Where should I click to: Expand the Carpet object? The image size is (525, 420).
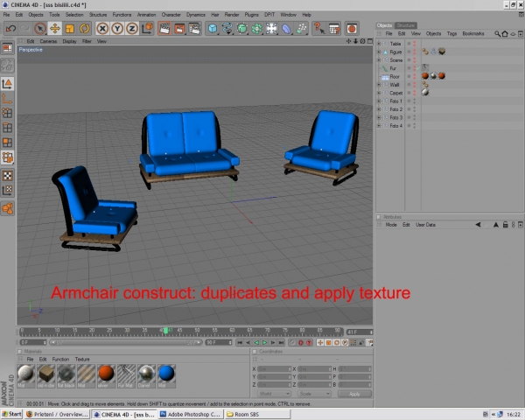click(379, 93)
